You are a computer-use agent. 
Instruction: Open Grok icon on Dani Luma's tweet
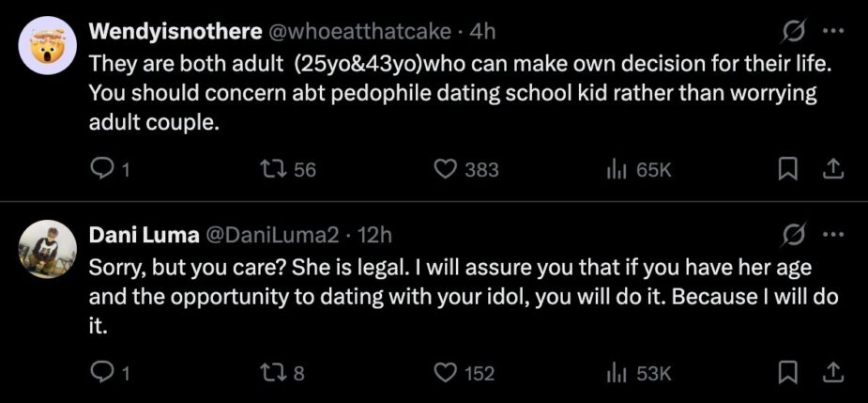793,237
